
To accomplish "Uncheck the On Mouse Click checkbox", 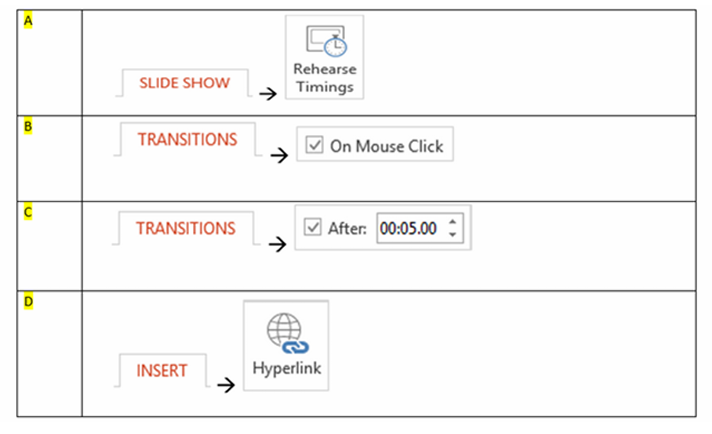I will coord(314,146).
